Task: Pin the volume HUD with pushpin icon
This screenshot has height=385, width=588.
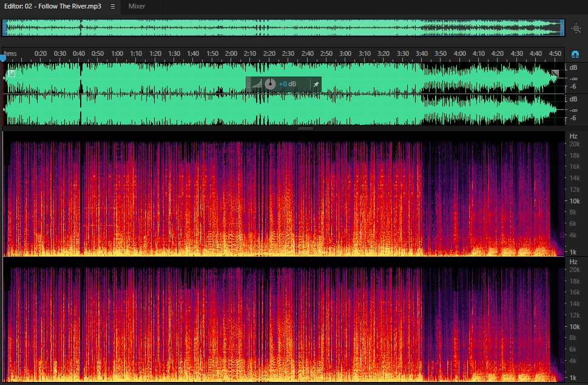Action: point(316,84)
